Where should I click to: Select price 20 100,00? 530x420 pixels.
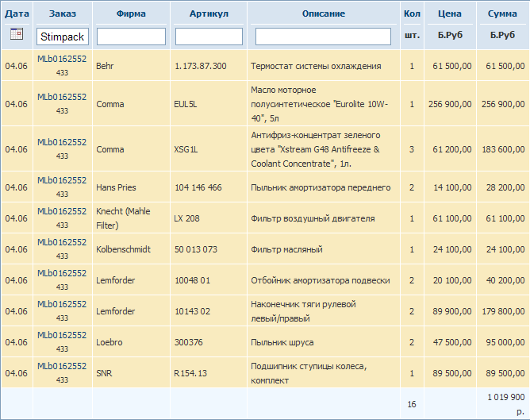[x=452, y=280]
